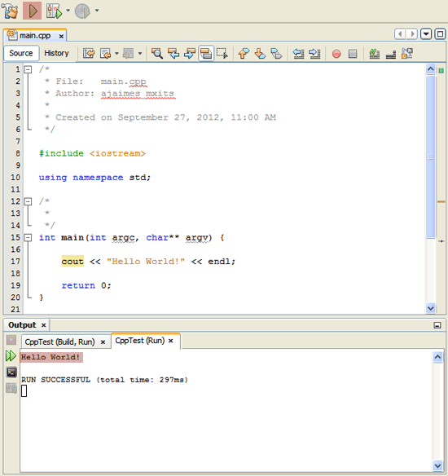Maximize the editor window
This screenshot has height=476, width=448.
click(440, 33)
